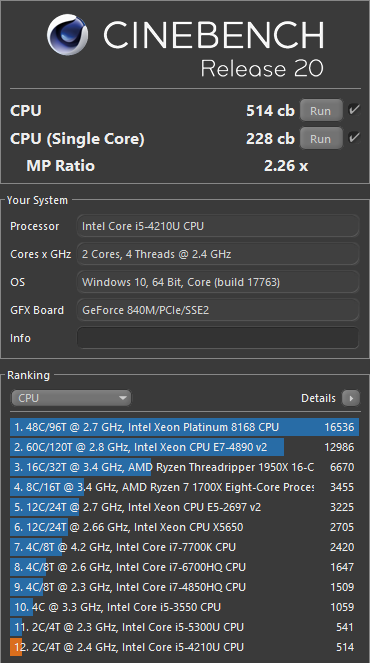This screenshot has width=370, height=663.
Task: Click the 514 cb CPU score
Action: pos(270,111)
